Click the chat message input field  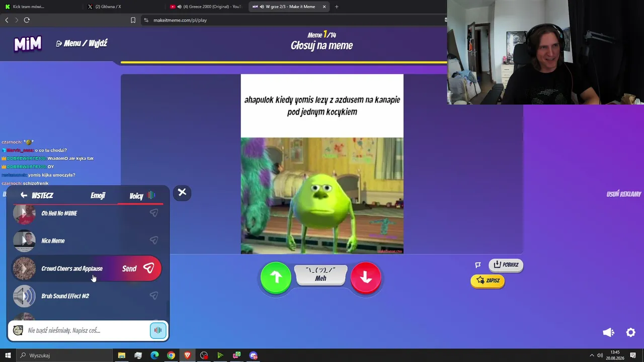(87, 330)
